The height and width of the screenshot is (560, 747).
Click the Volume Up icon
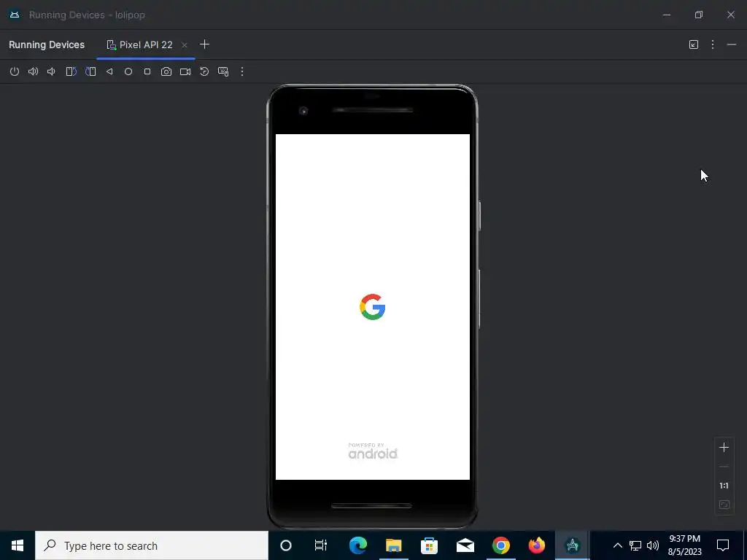coord(33,71)
